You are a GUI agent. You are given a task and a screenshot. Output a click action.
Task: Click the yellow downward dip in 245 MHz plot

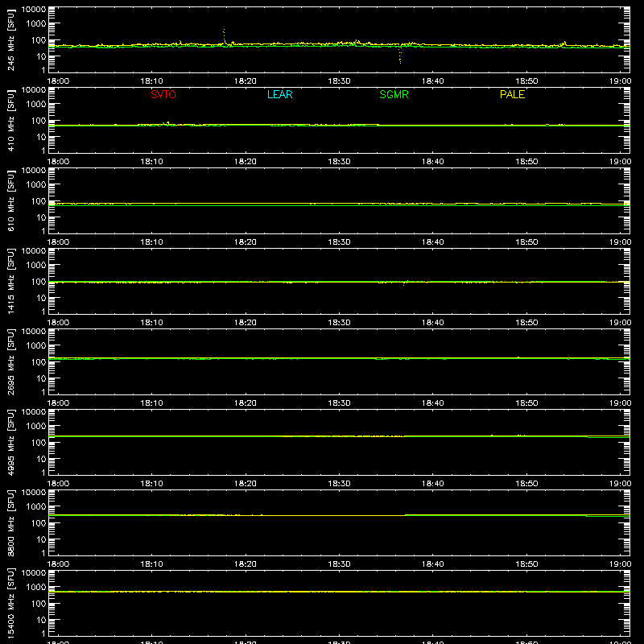click(x=400, y=55)
